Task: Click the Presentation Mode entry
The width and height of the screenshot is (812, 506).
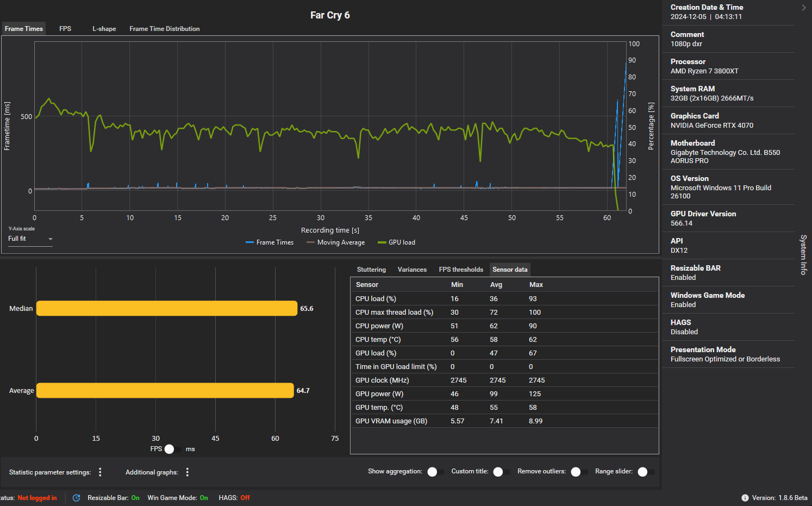Action: 728,354
